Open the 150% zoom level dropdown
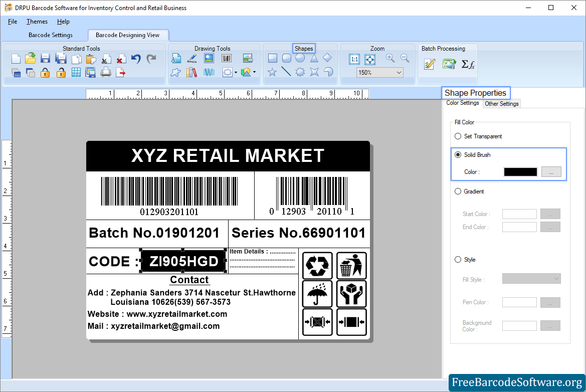The width and height of the screenshot is (586, 392). [380, 73]
